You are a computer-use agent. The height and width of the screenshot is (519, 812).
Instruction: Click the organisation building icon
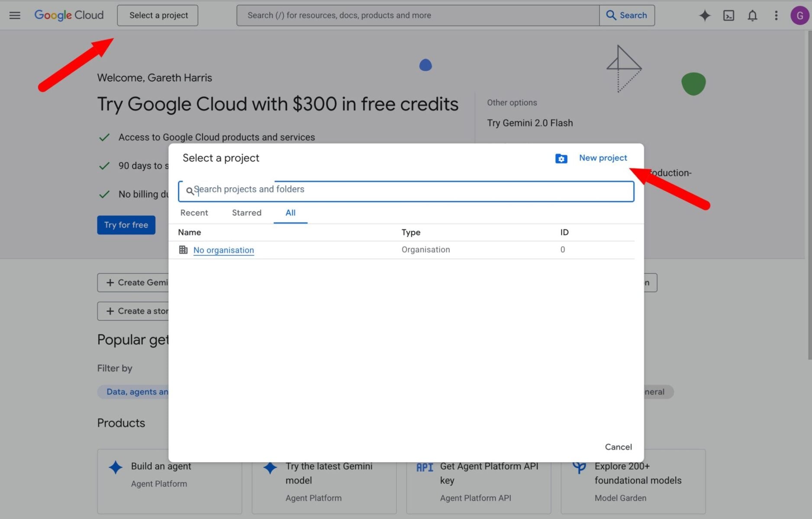pos(183,250)
